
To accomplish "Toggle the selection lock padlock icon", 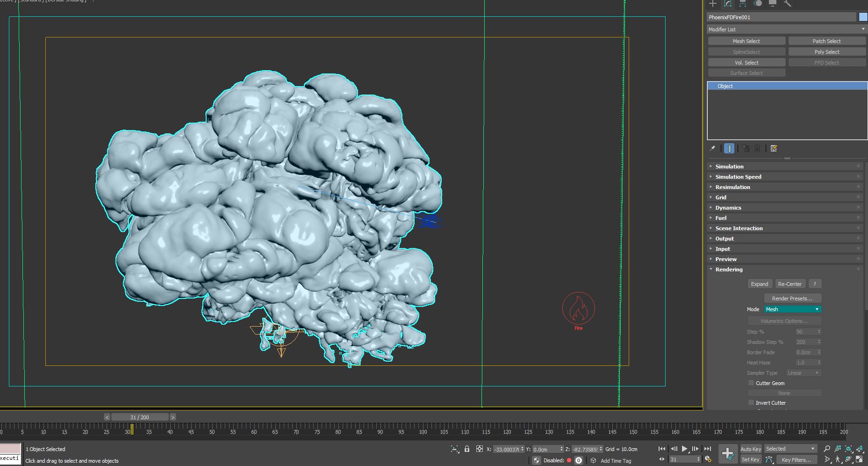I will (467, 449).
